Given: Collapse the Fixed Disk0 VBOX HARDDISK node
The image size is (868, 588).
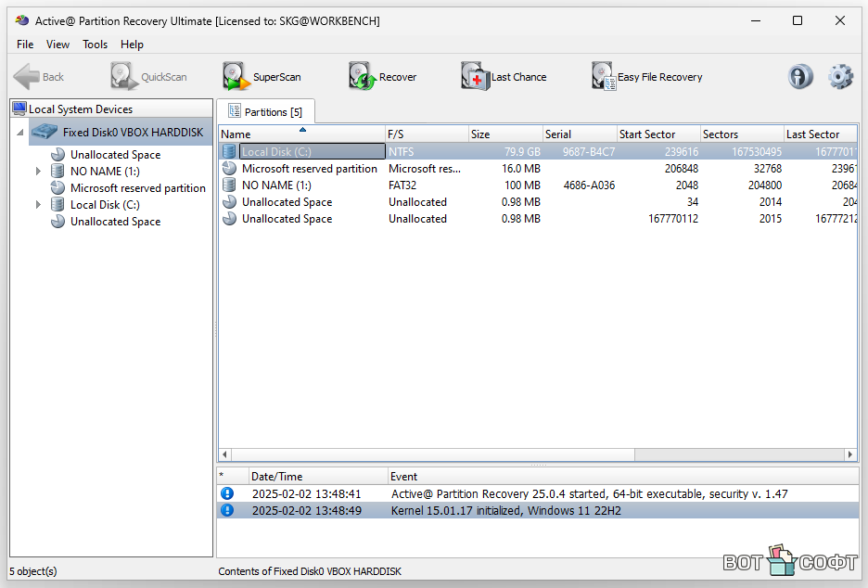Looking at the screenshot, I should pyautogui.click(x=19, y=133).
